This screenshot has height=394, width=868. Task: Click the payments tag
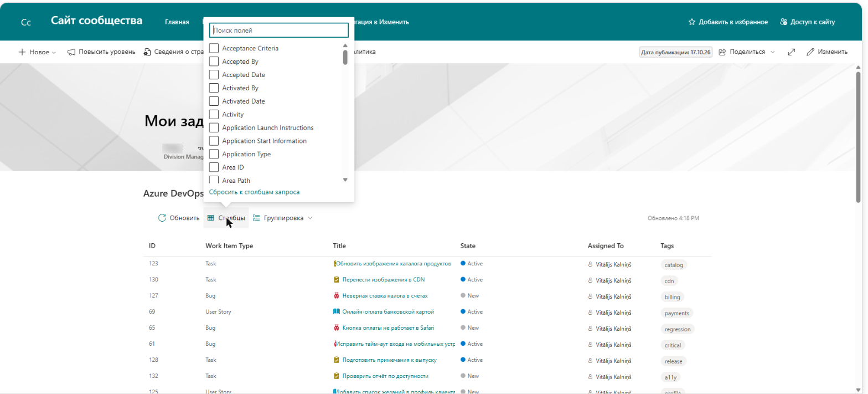tap(676, 313)
